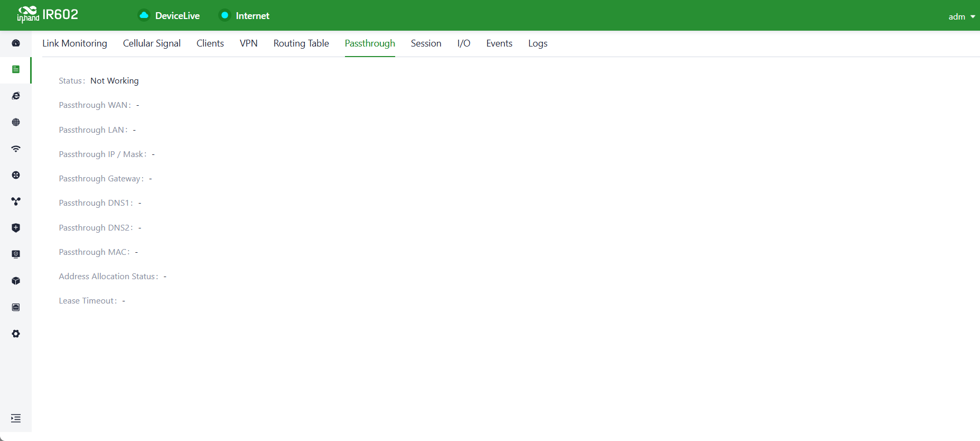The image size is (980, 441).
Task: Click the 'Not Working' status value
Action: (x=115, y=80)
